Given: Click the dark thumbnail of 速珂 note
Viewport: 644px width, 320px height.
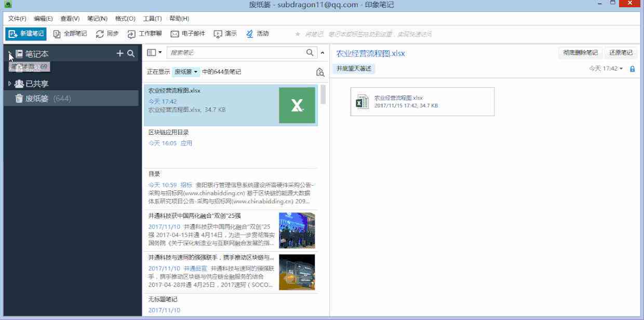Looking at the screenshot, I should [x=297, y=272].
